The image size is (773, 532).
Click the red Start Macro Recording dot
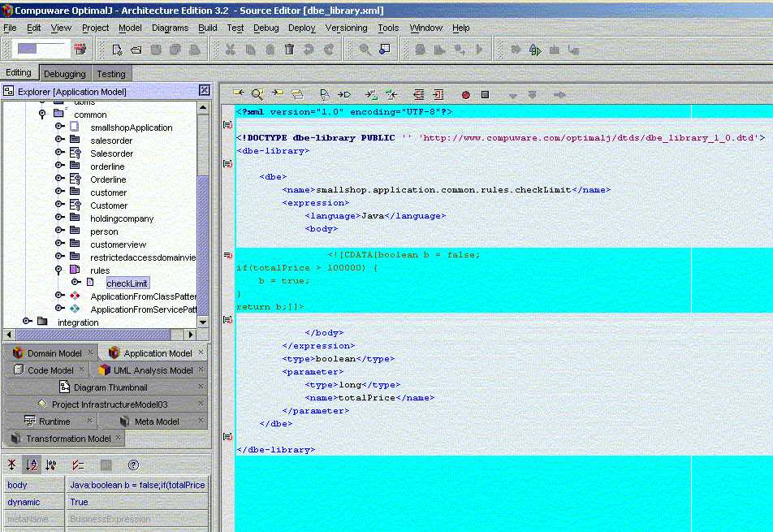click(x=465, y=95)
